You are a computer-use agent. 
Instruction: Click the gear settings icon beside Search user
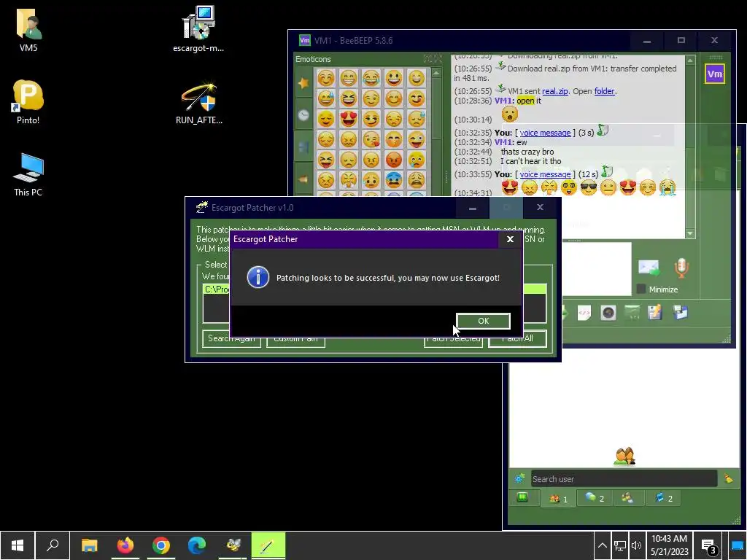[x=519, y=478]
